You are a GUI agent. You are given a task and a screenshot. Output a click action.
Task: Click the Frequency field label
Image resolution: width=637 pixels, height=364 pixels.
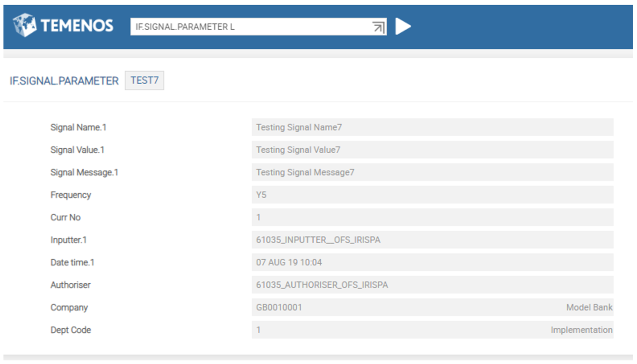(x=71, y=195)
